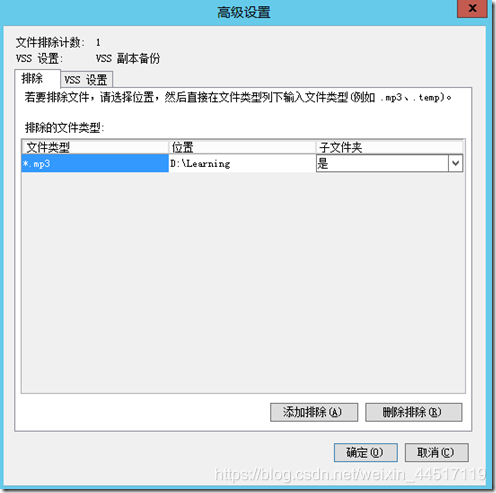The width and height of the screenshot is (496, 493).
Task: Click the 文件排除计数 label
Action: coord(50,42)
